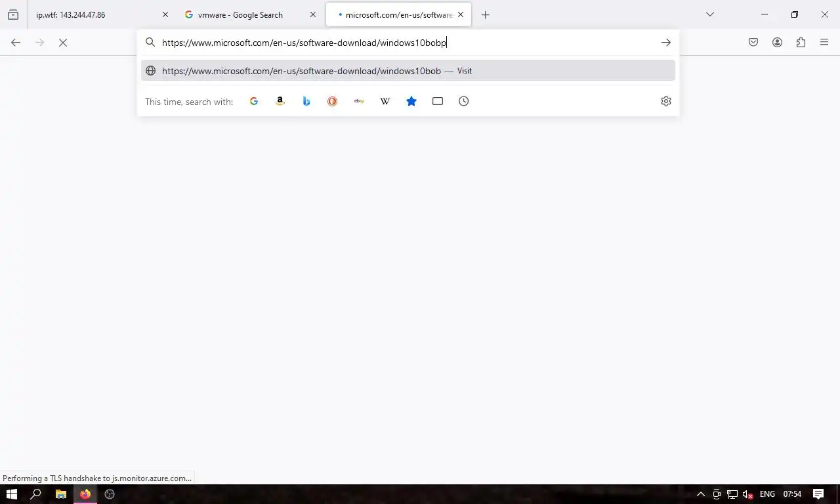Open the muted volume tray icon
The height and width of the screenshot is (504, 840).
click(747, 494)
